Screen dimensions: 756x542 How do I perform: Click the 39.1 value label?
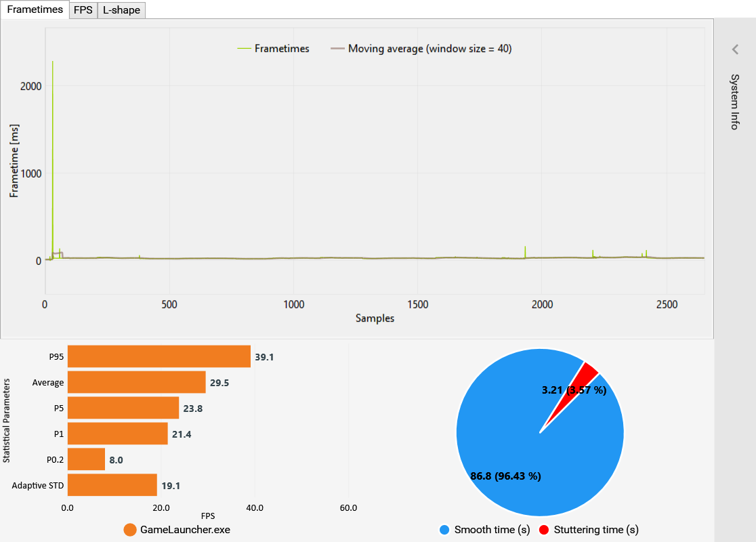(x=264, y=357)
